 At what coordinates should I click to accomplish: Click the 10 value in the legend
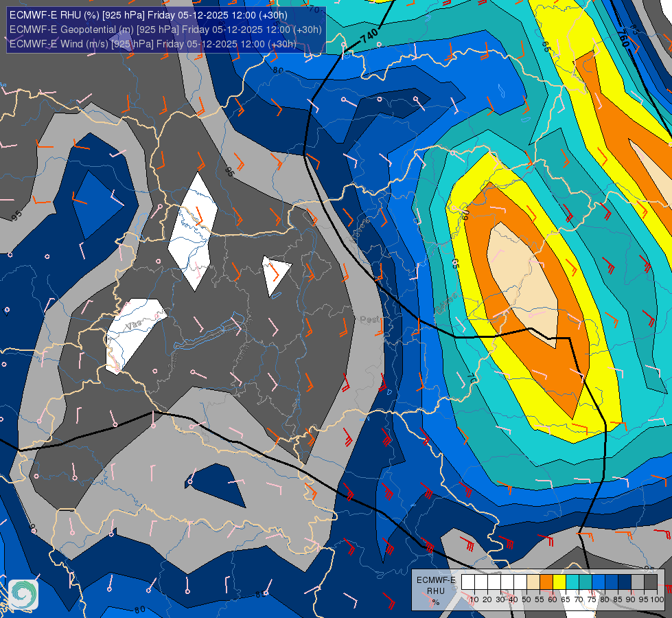(x=474, y=599)
